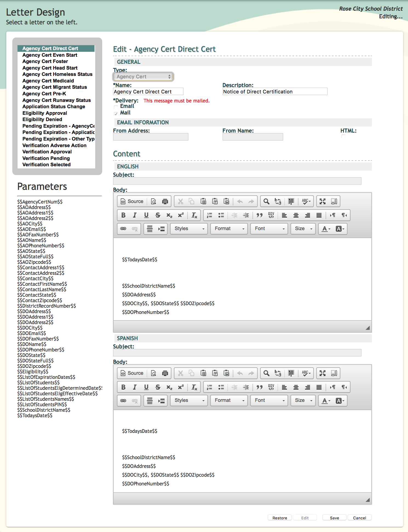This screenshot has width=408, height=532.
Task: Open Font dropdown in English editor
Action: pyautogui.click(x=269, y=229)
